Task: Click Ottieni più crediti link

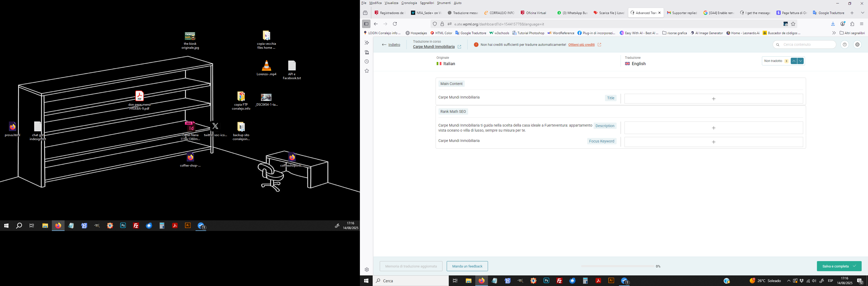Action: point(581,45)
